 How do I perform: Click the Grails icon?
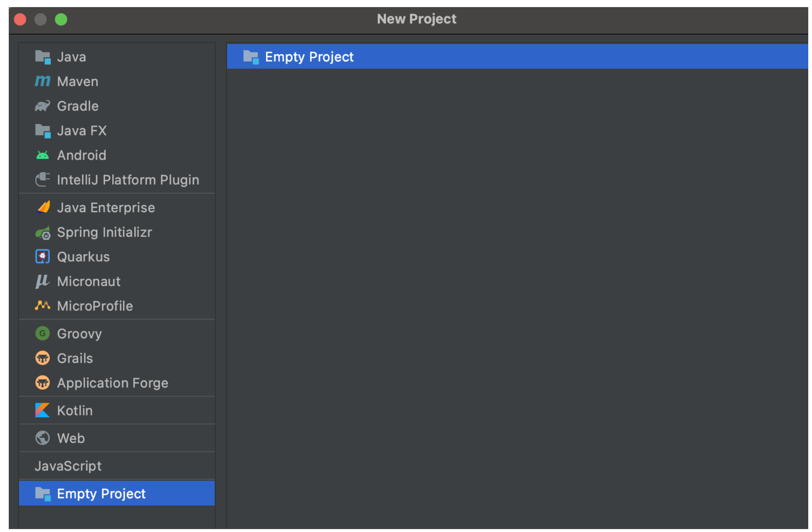(43, 358)
